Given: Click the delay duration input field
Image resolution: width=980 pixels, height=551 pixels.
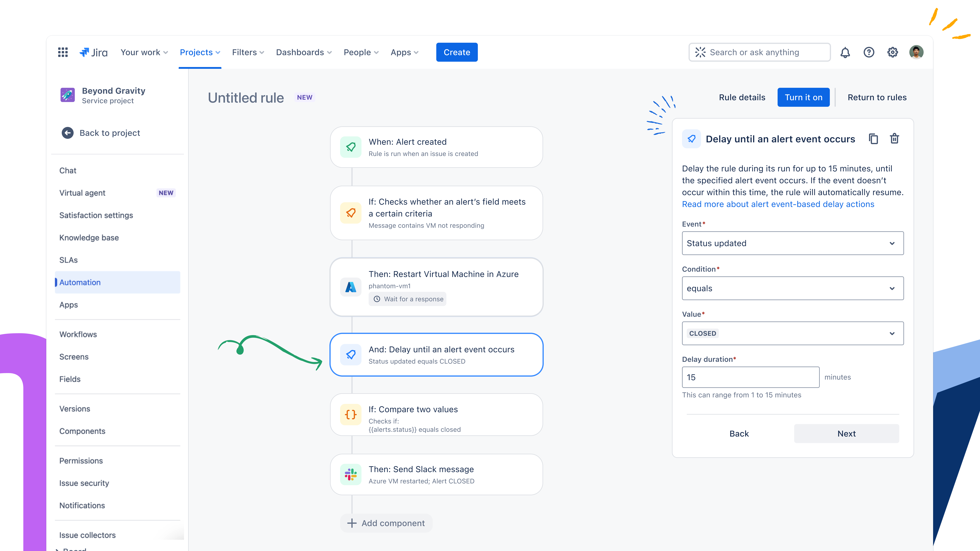Looking at the screenshot, I should (x=751, y=377).
